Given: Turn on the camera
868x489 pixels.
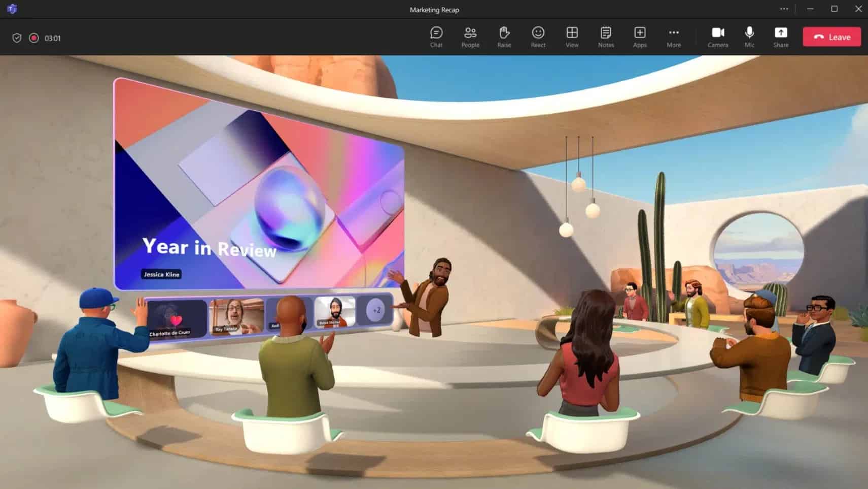Looking at the screenshot, I should tap(718, 37).
